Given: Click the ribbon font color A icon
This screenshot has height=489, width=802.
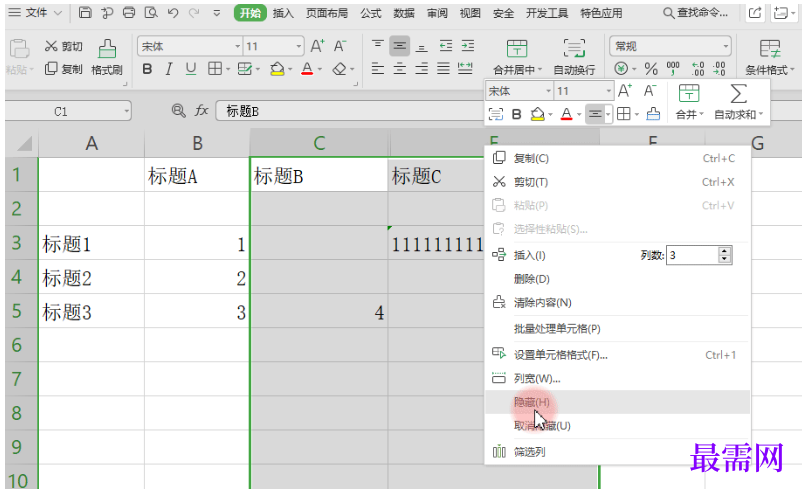Looking at the screenshot, I should (307, 69).
